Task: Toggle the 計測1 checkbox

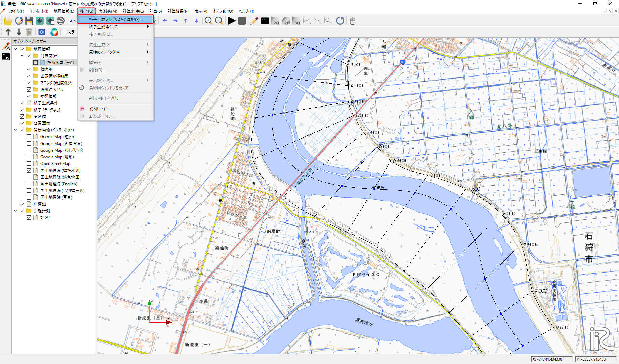Action: pyautogui.click(x=29, y=217)
